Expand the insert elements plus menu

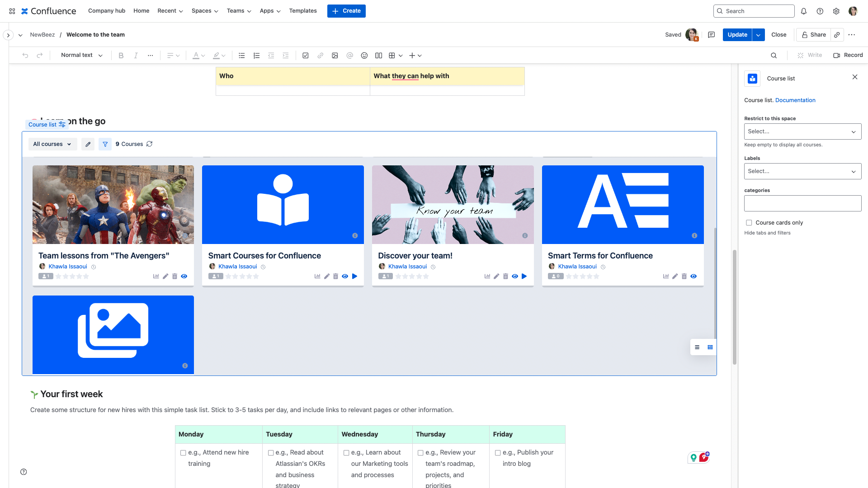pyautogui.click(x=415, y=56)
